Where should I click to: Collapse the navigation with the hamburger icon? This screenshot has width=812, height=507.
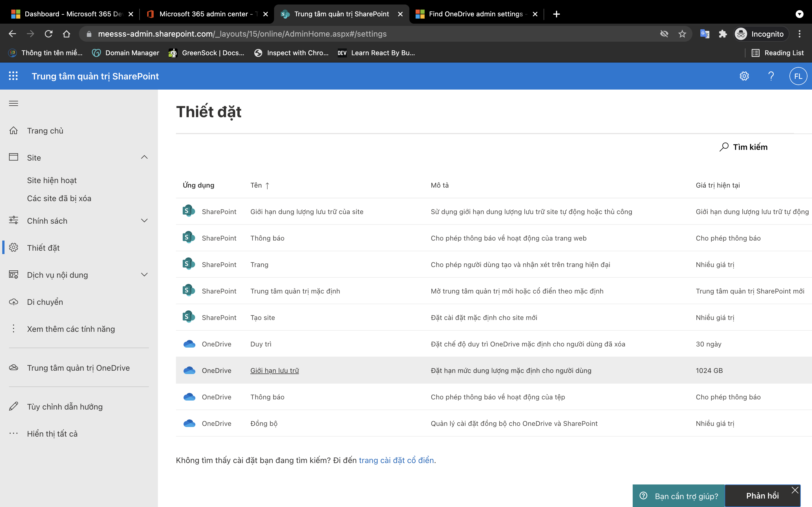coord(14,103)
